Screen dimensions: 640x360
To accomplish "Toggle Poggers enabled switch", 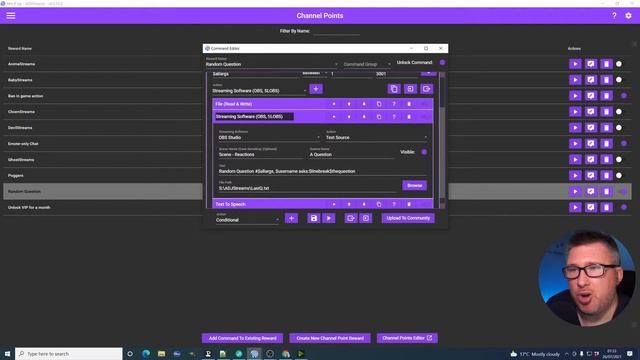I will pyautogui.click(x=619, y=176).
